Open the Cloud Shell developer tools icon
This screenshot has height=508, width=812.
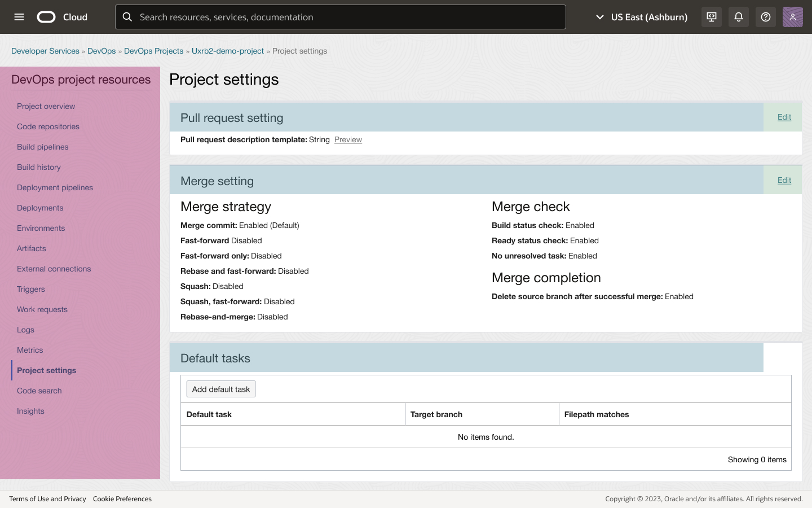[x=712, y=17]
